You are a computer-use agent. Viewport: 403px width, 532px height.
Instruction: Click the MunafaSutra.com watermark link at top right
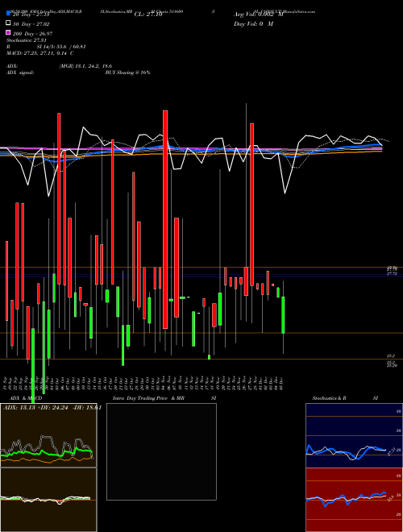pos(299,11)
